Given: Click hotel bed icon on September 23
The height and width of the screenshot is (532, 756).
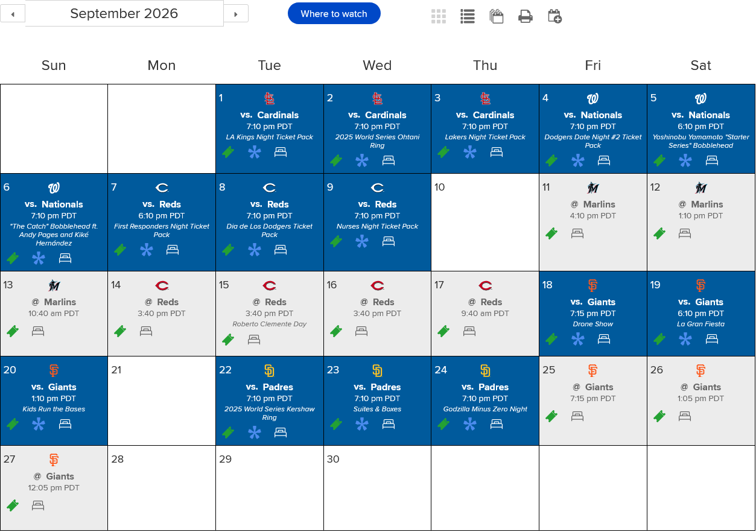Looking at the screenshot, I should click(389, 425).
